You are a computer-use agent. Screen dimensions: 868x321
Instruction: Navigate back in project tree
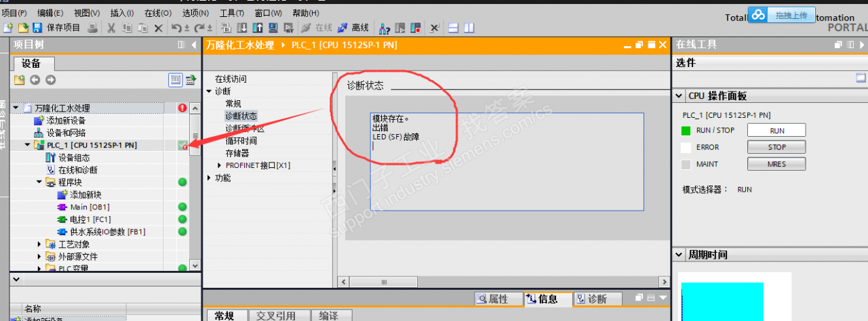tap(35, 80)
